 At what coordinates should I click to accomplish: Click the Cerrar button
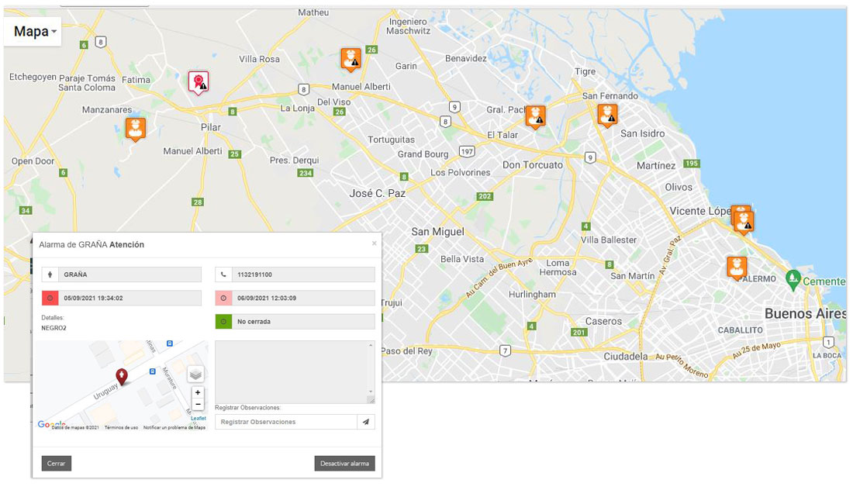click(56, 463)
